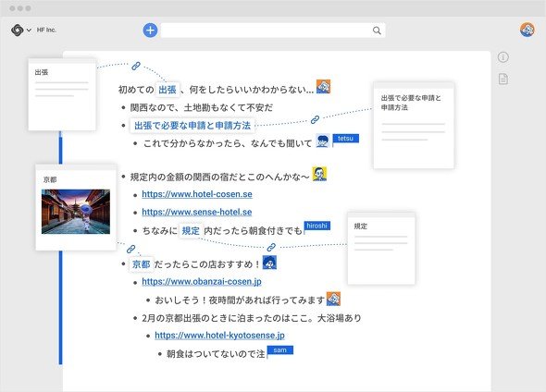Open https://www.hotel-kyotosense.jp link
The image size is (546, 392).
(219, 335)
